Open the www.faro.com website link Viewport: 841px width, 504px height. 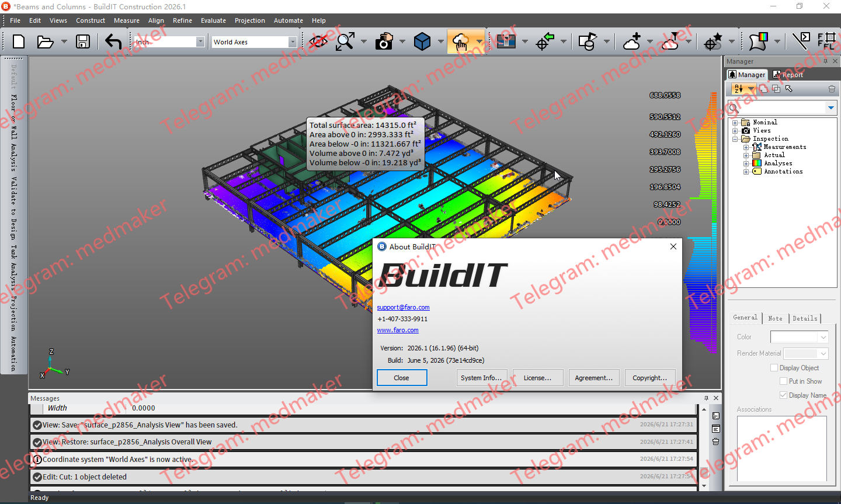click(x=398, y=330)
